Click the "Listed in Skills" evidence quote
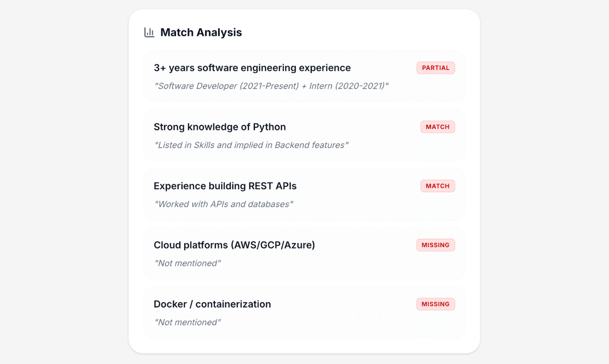The width and height of the screenshot is (609, 364). 251,145
